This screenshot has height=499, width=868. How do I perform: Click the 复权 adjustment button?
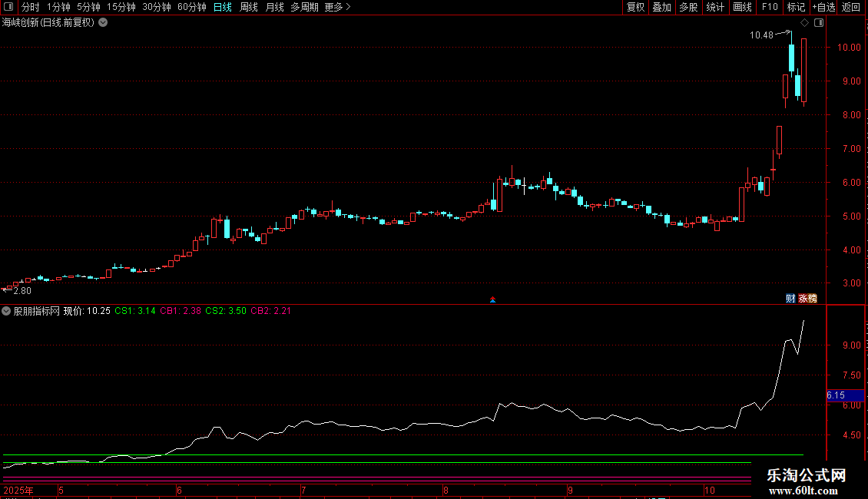(x=636, y=7)
